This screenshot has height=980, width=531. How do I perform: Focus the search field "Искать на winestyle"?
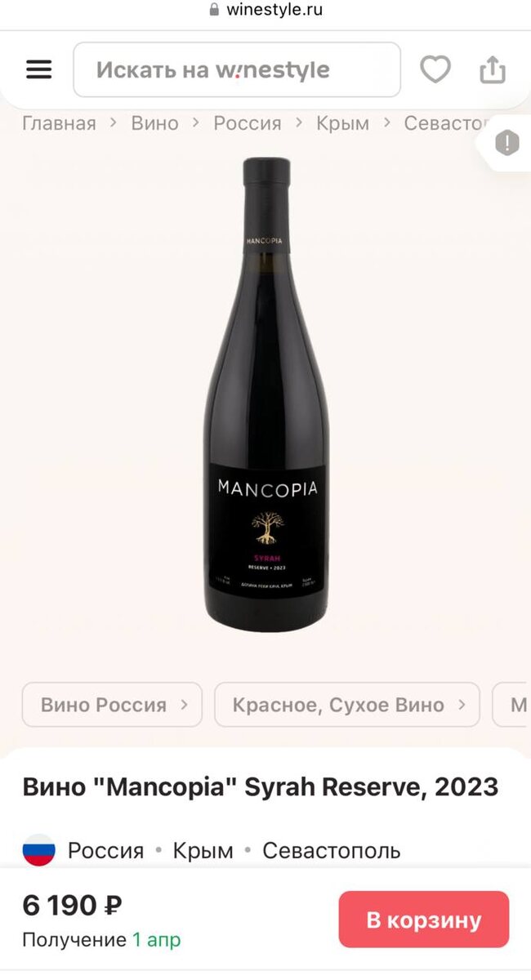[237, 69]
